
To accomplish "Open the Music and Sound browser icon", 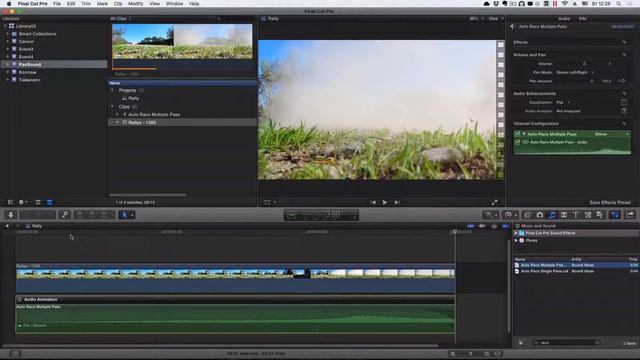I will [x=552, y=215].
